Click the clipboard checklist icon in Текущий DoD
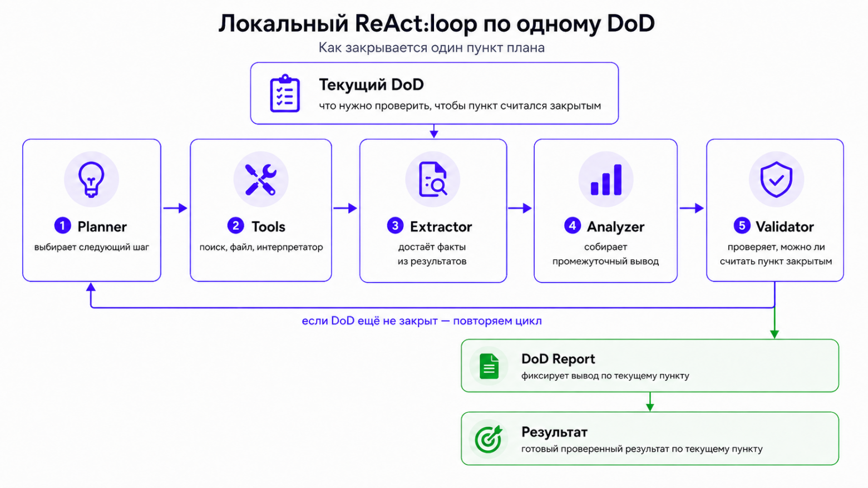The width and height of the screenshot is (868, 488). click(285, 93)
